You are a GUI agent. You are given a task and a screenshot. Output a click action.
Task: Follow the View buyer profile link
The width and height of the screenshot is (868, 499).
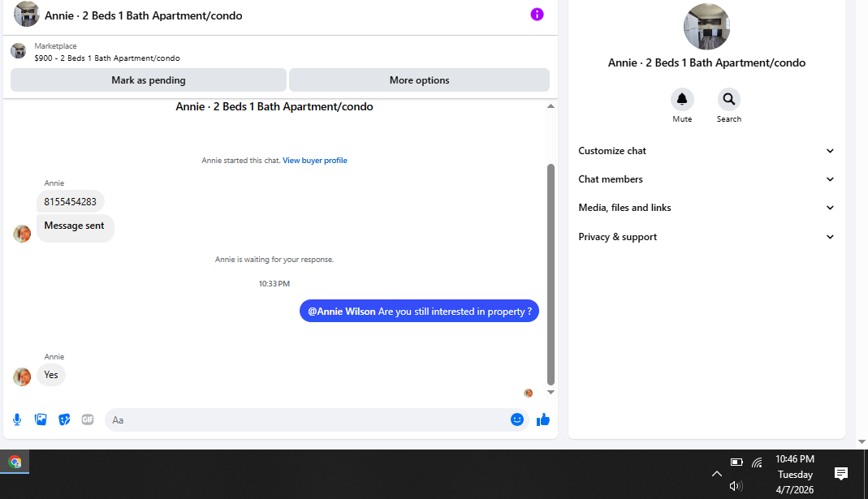(x=315, y=161)
